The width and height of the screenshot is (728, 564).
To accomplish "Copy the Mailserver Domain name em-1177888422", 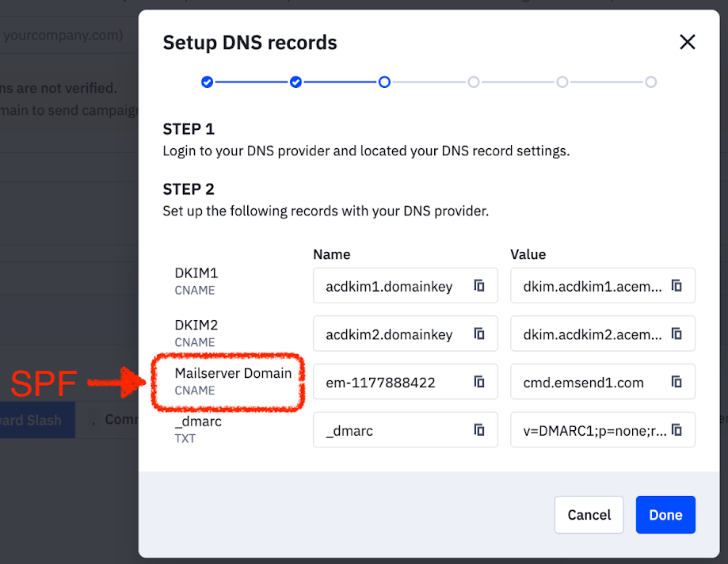I will [x=479, y=382].
